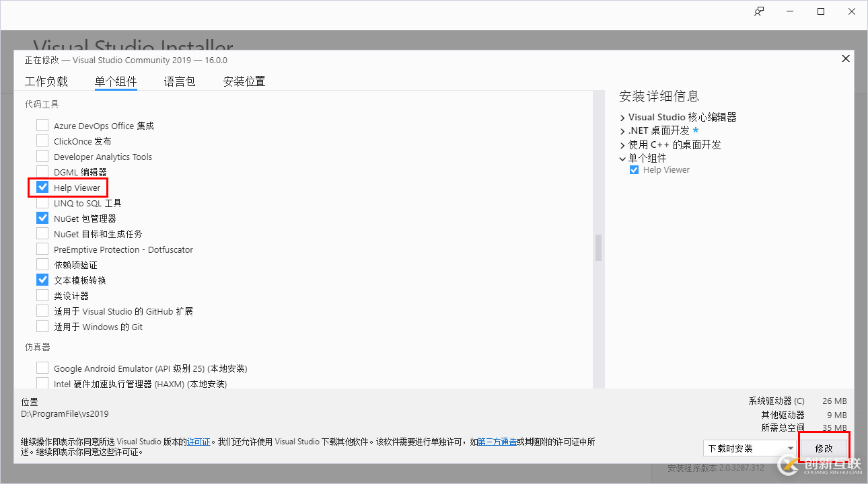Image resolution: width=868 pixels, height=484 pixels.
Task: Click the 修改 button
Action: [824, 448]
